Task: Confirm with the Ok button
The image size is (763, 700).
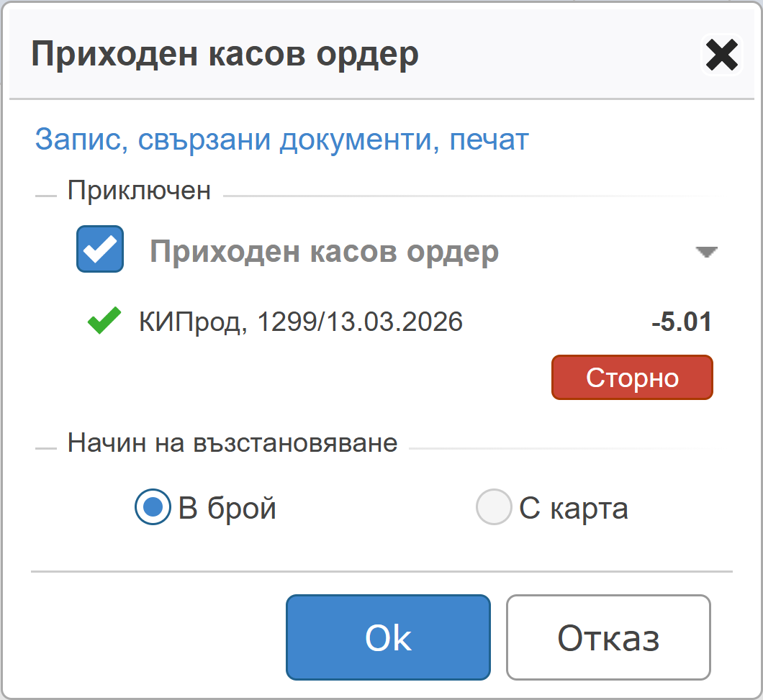Action: [388, 637]
